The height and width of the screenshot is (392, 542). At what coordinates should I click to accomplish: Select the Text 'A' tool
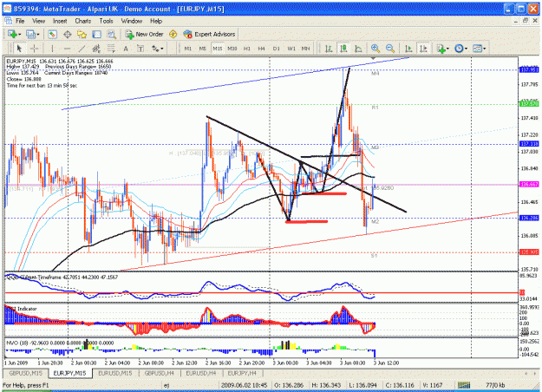(x=126, y=49)
